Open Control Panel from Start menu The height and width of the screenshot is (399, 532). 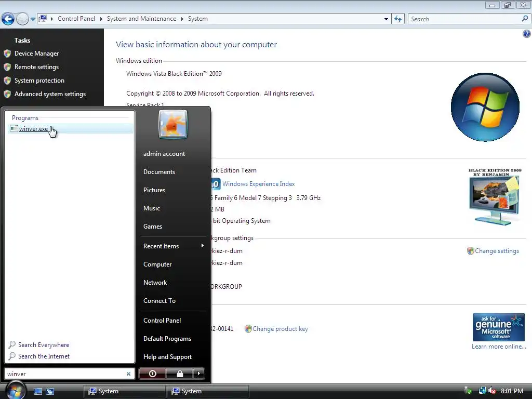(x=162, y=320)
